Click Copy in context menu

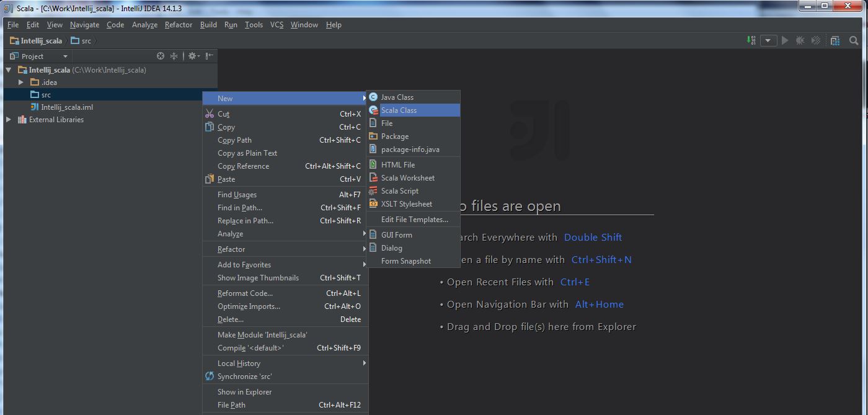click(x=285, y=127)
